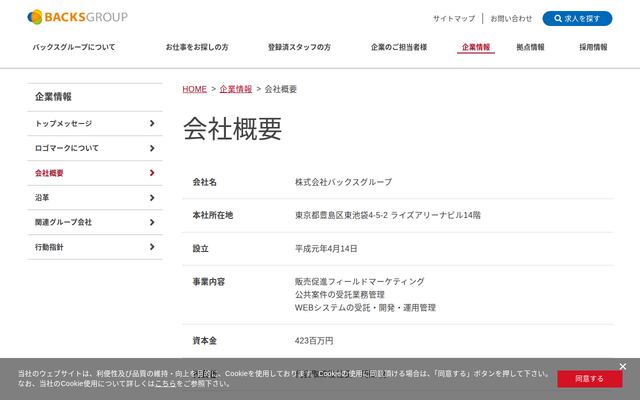Click the chevron beside ロゴマークについて
Screen dimensions: 640x400
[152, 148]
